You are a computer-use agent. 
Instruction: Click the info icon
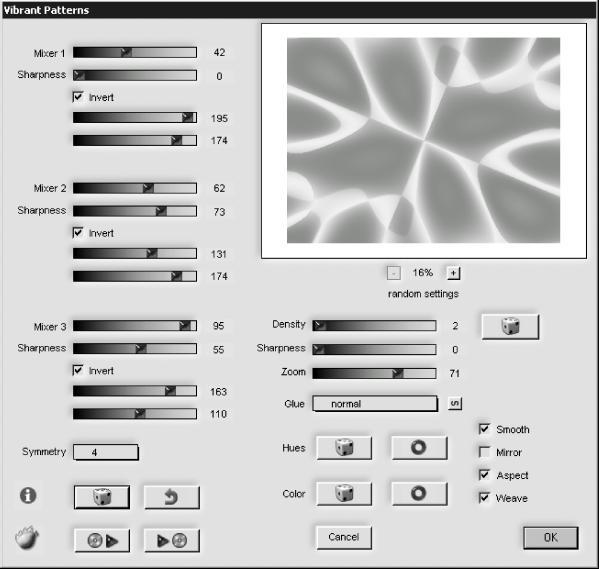(28, 496)
